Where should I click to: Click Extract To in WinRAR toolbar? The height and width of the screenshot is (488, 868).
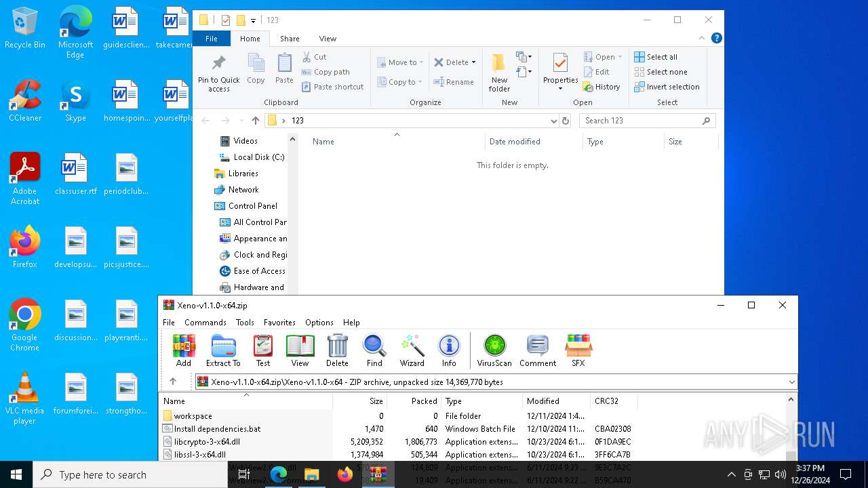(223, 350)
